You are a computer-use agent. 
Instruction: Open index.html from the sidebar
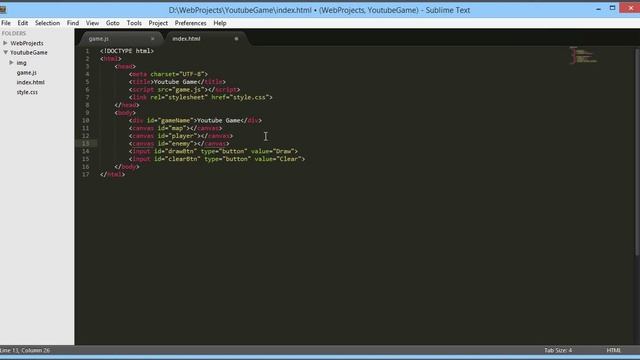point(31,82)
